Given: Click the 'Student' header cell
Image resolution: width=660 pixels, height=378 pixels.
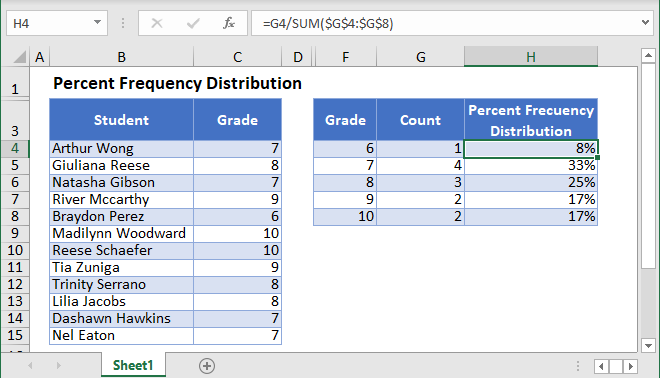Looking at the screenshot, I should pos(121,120).
